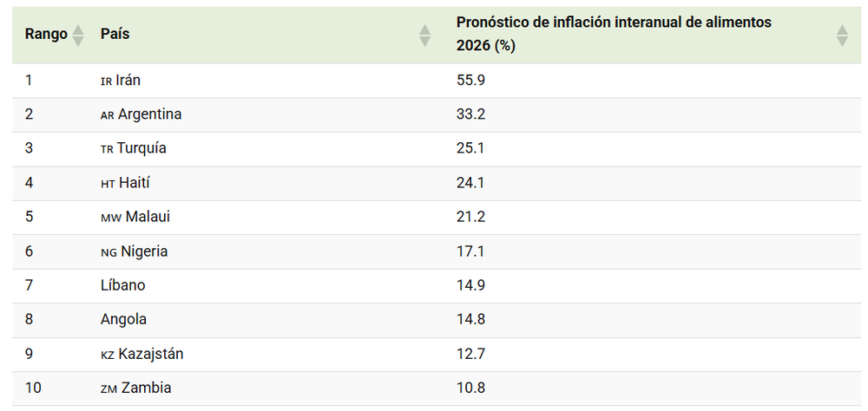Click Irán's 55.9 forecast value
868x411 pixels.
pos(470,80)
